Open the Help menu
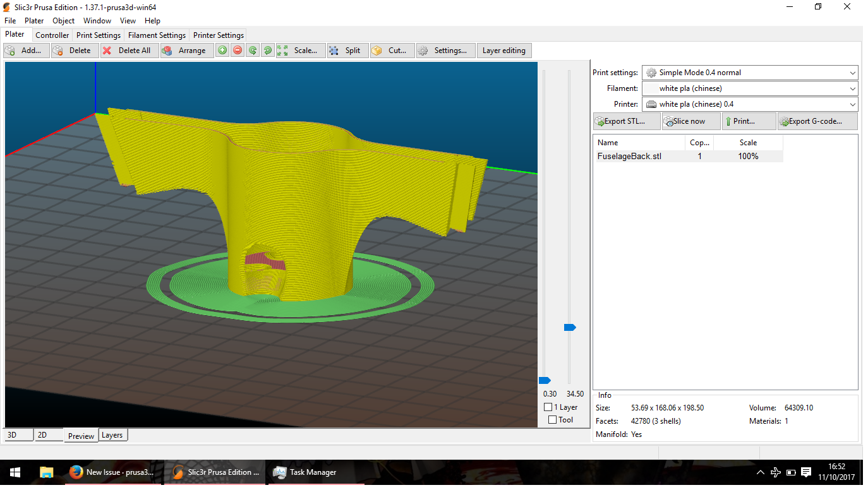This screenshot has width=868, height=490. point(153,21)
